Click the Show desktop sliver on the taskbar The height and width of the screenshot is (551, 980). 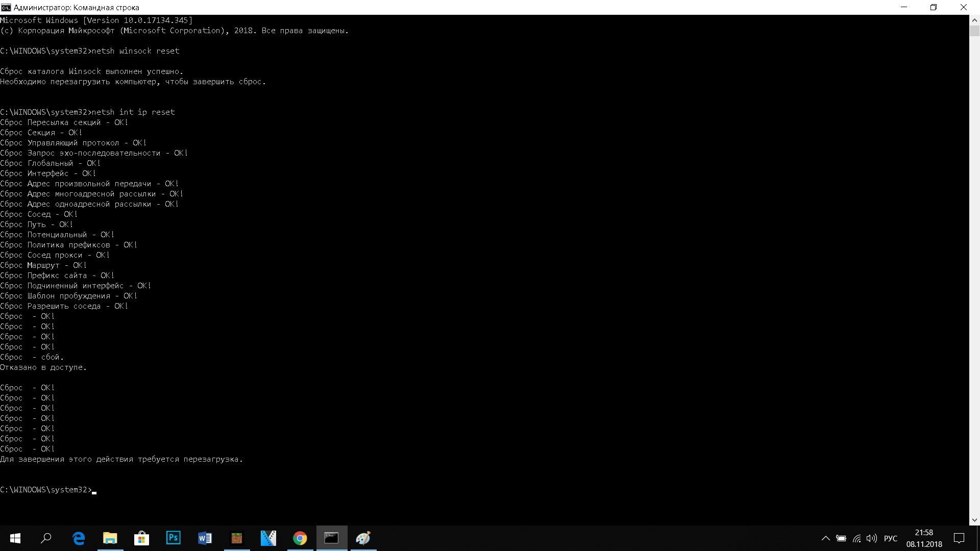click(978, 538)
